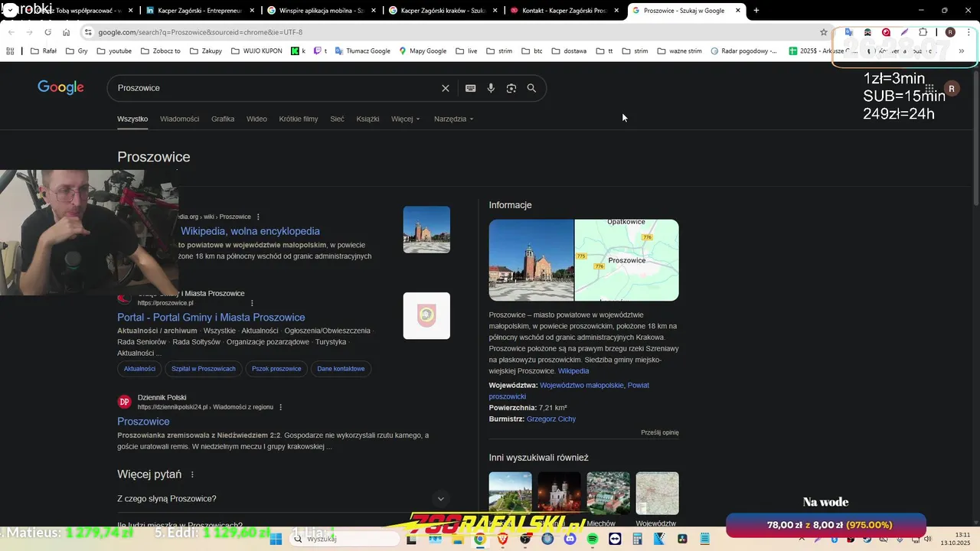Image resolution: width=980 pixels, height=551 pixels.
Task: Click the Szpital w Proszowicach chip
Action: [x=204, y=369]
